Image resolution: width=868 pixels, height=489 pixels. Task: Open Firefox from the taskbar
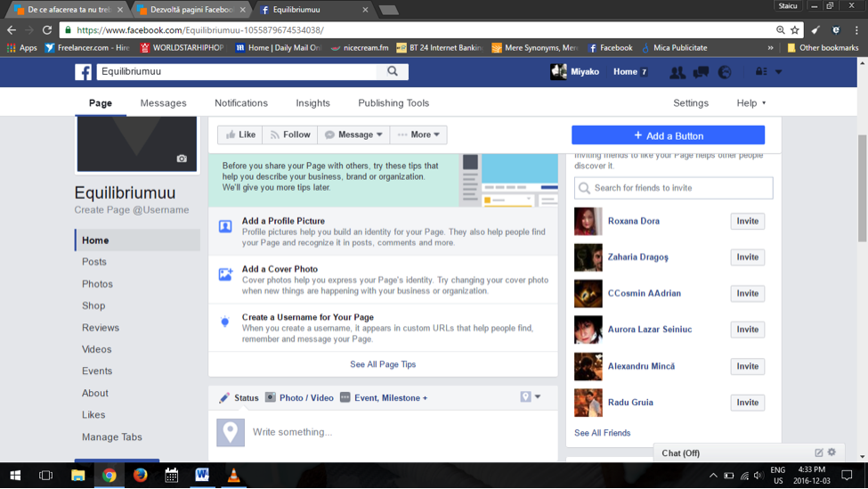[x=140, y=475]
